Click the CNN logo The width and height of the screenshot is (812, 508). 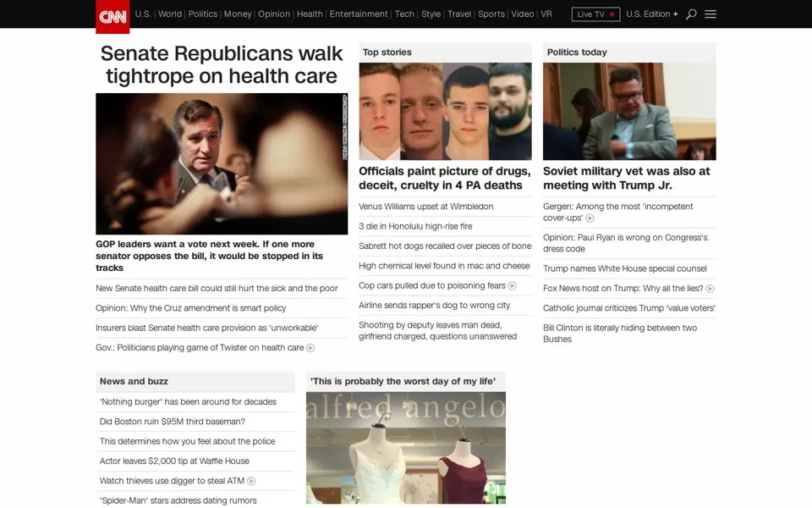[x=112, y=17]
